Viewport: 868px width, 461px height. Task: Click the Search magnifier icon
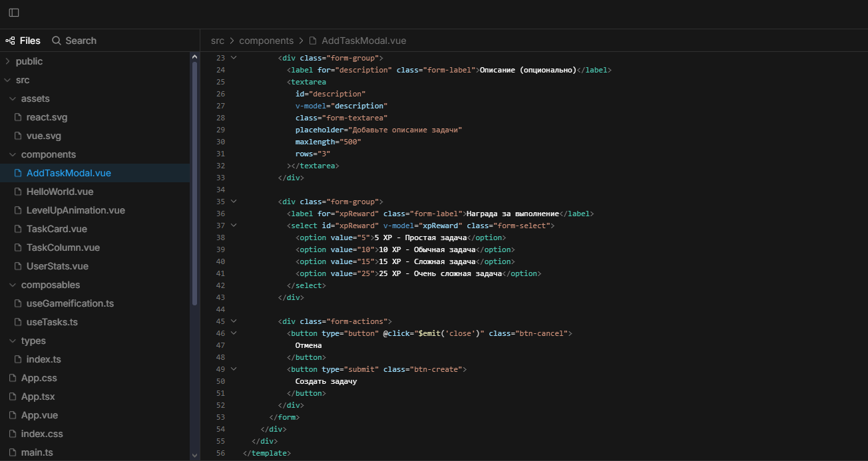[x=57, y=41]
